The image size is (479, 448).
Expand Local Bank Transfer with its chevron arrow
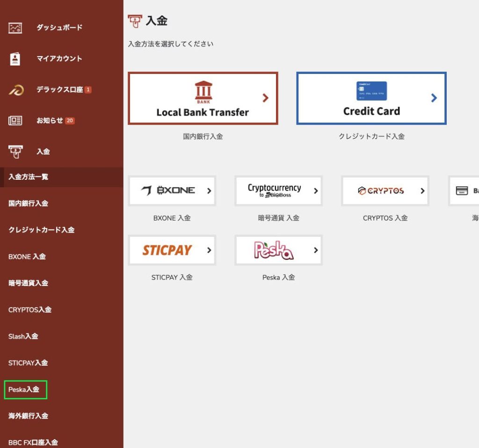coord(266,98)
